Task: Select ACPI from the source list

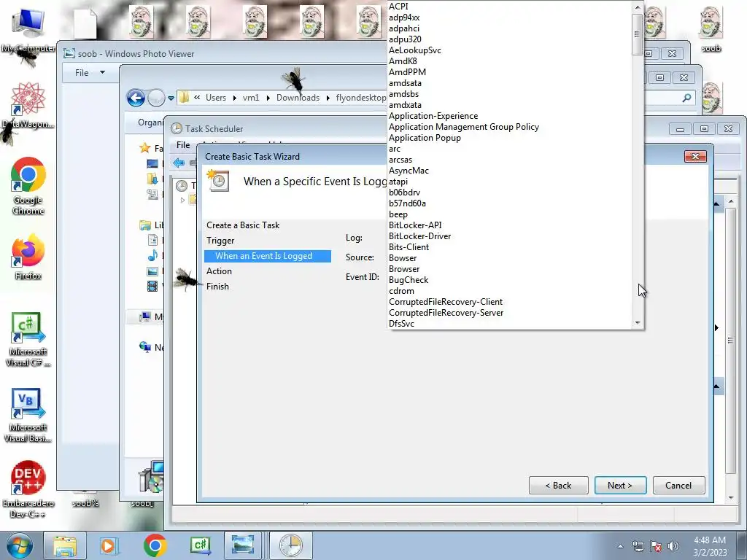Action: tap(398, 6)
